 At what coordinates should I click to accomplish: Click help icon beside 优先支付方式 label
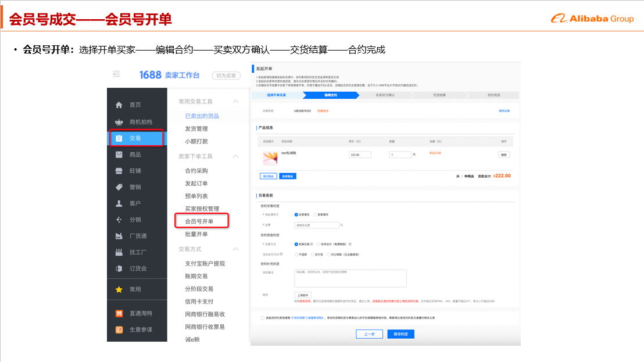(x=281, y=255)
